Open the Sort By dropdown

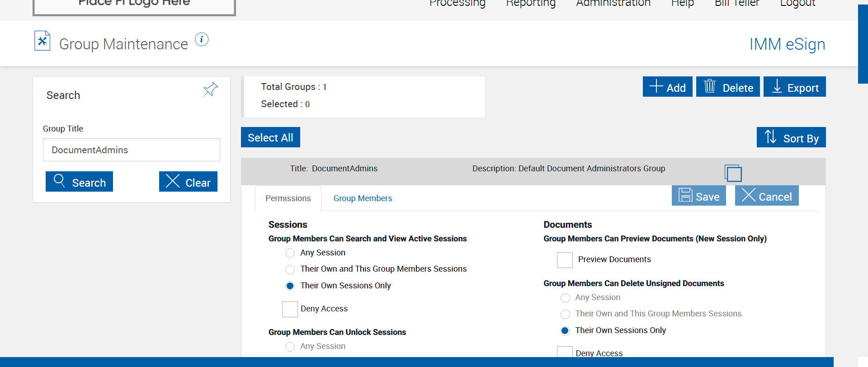(x=791, y=137)
